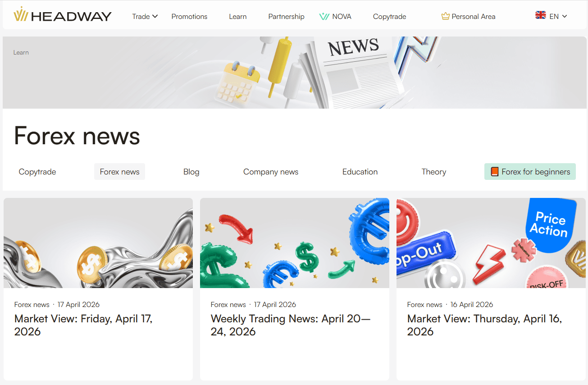Open the Copytrade header link

point(389,17)
